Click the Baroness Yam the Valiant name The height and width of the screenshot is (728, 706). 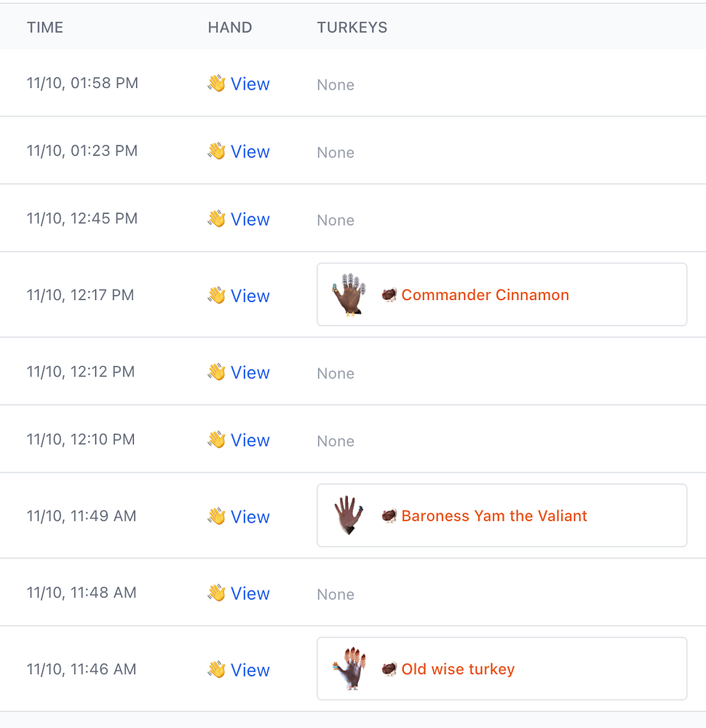[x=493, y=516]
